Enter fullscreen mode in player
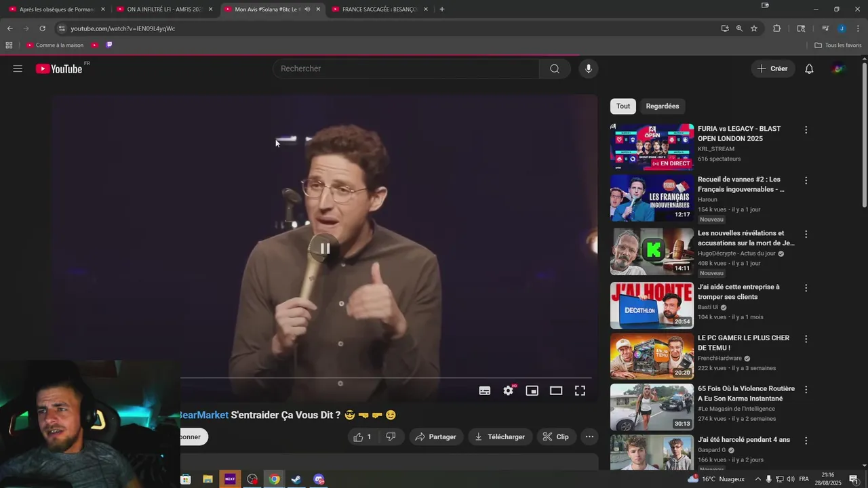Screen dimensions: 868x488 (x=580, y=390)
